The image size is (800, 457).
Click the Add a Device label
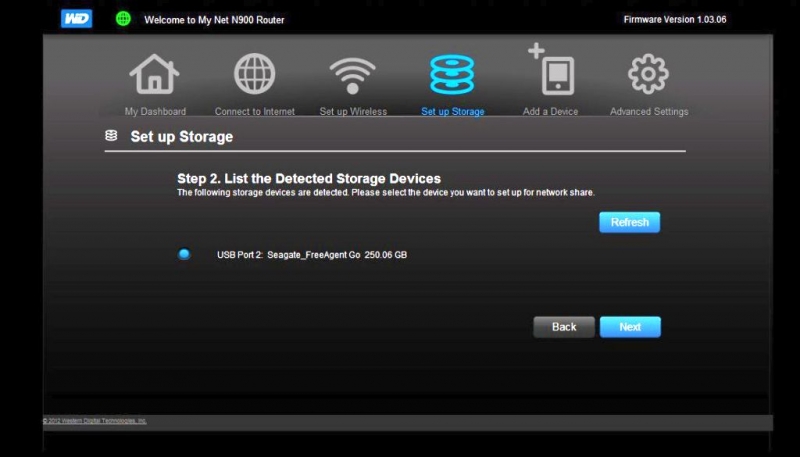tap(551, 111)
